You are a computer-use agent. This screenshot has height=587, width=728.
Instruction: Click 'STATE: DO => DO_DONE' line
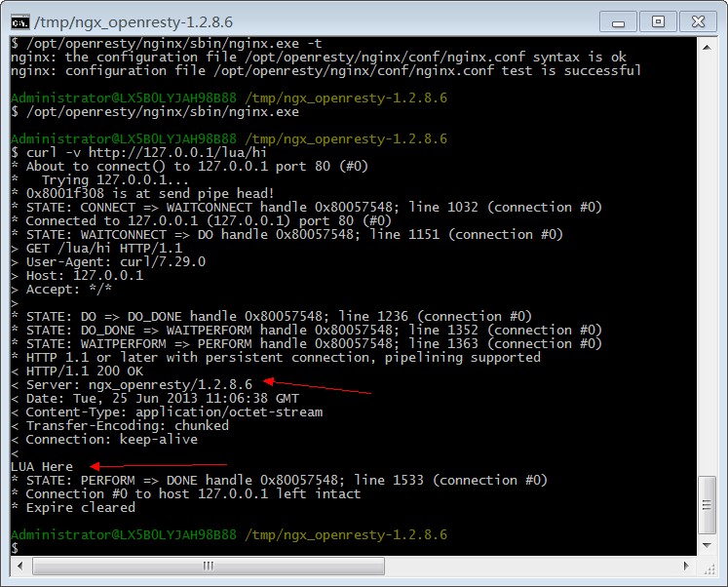point(271,317)
